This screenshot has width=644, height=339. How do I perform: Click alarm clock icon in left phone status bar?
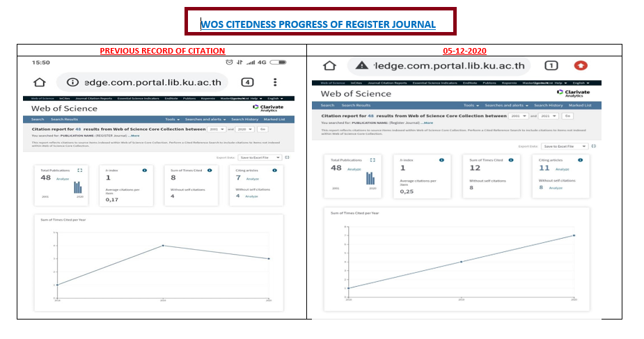click(x=229, y=63)
